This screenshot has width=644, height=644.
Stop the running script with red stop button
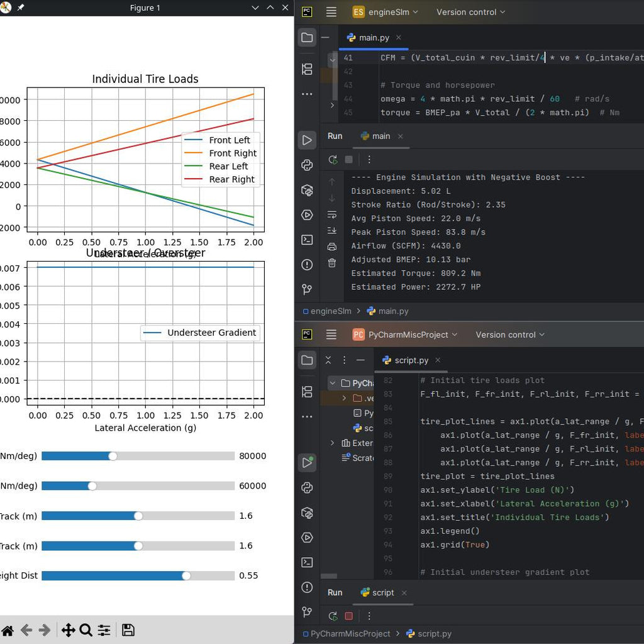pos(349,616)
